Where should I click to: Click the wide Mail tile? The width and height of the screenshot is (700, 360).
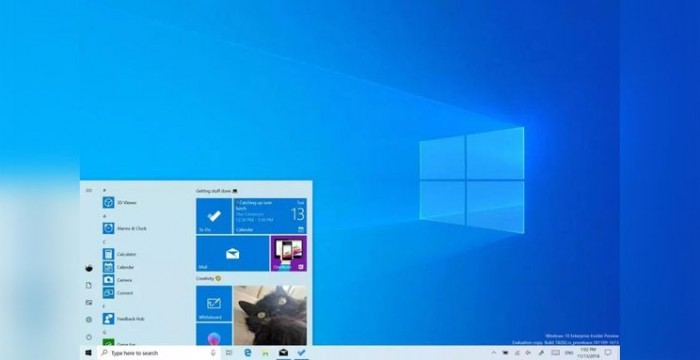click(233, 254)
